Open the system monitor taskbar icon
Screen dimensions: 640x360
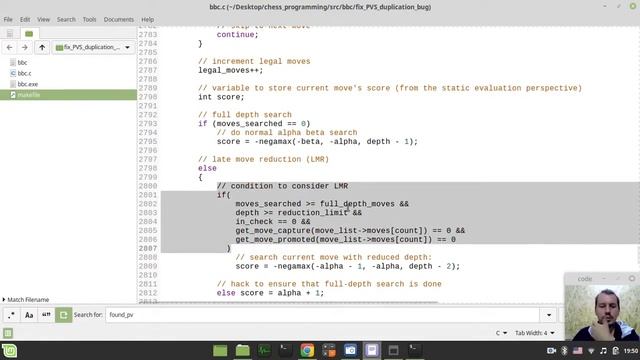(x=264, y=351)
